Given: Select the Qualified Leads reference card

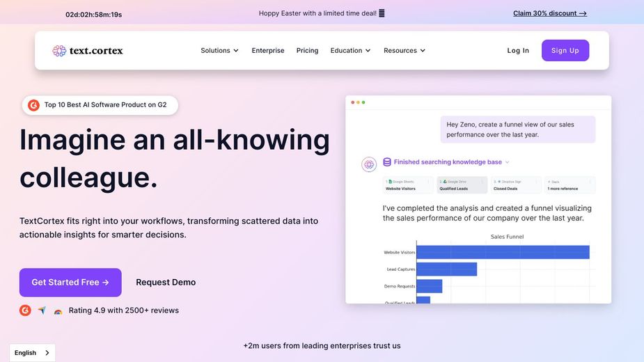Looking at the screenshot, I should [x=462, y=185].
